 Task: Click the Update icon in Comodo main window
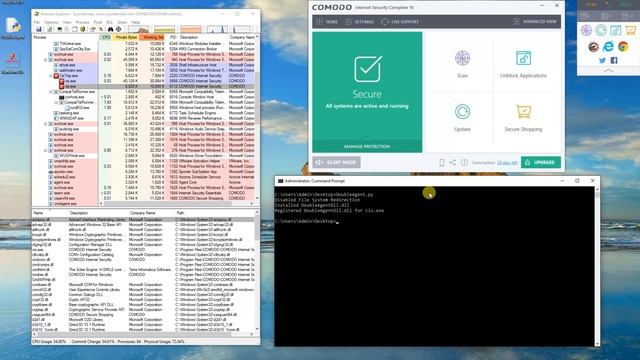[x=462, y=111]
